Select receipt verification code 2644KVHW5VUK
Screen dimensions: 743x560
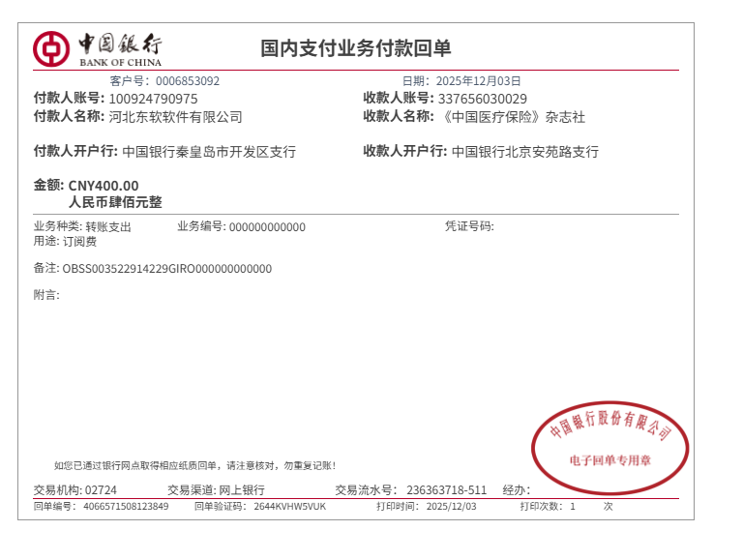point(290,506)
